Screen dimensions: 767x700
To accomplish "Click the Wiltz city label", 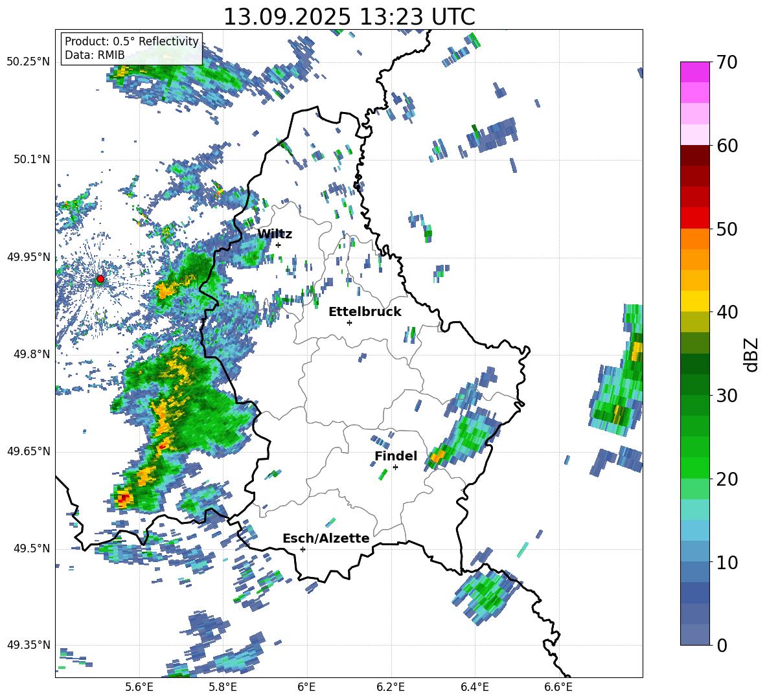I will [275, 234].
